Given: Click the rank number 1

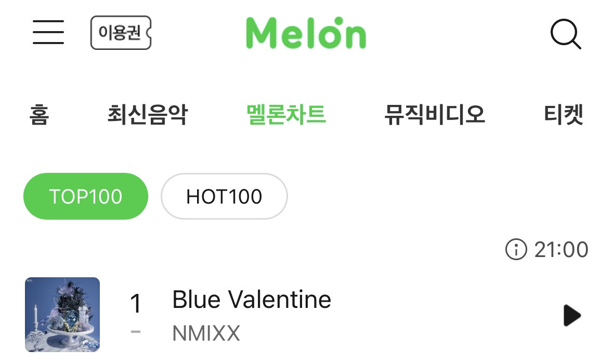Looking at the screenshot, I should click(x=135, y=304).
